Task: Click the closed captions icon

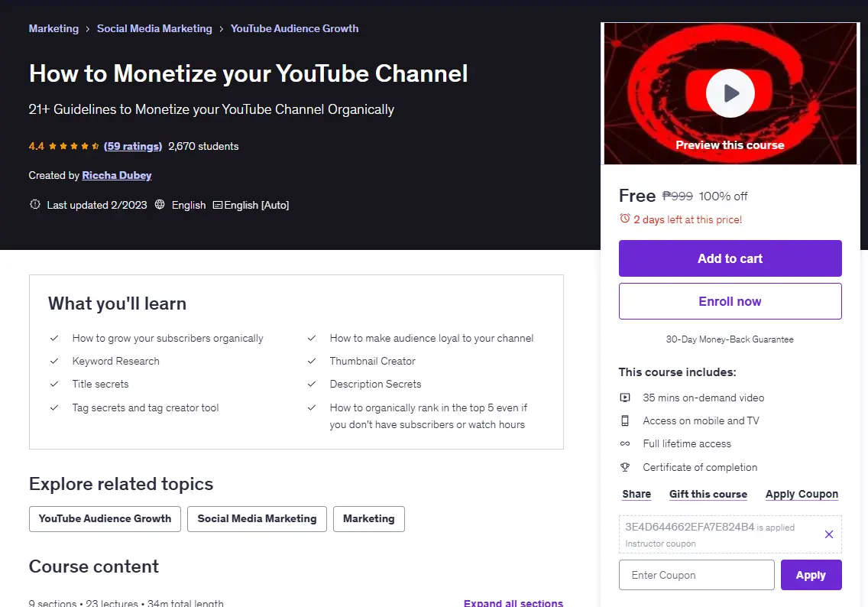Action: pos(218,205)
